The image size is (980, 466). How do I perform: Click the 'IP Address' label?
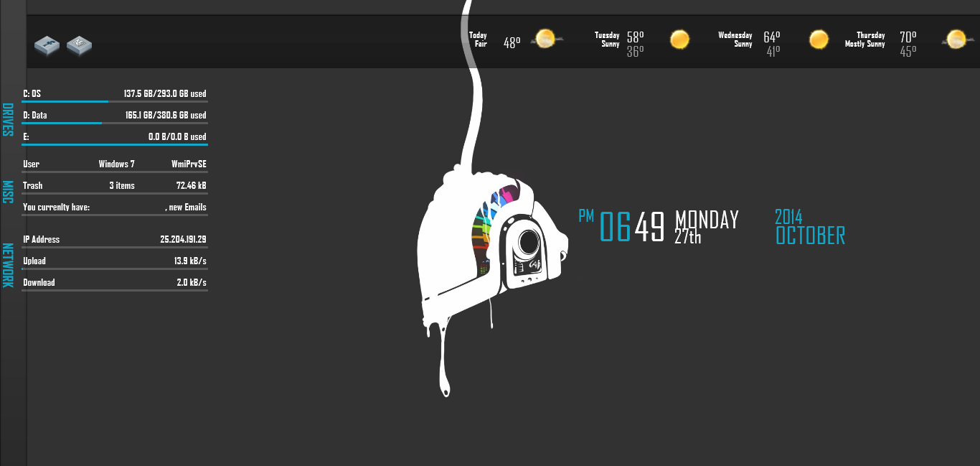pyautogui.click(x=41, y=239)
